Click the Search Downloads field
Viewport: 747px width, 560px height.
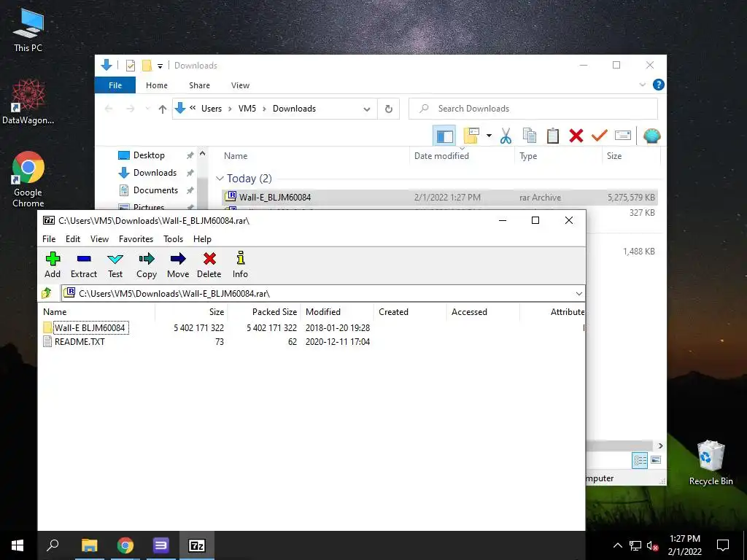pyautogui.click(x=533, y=109)
